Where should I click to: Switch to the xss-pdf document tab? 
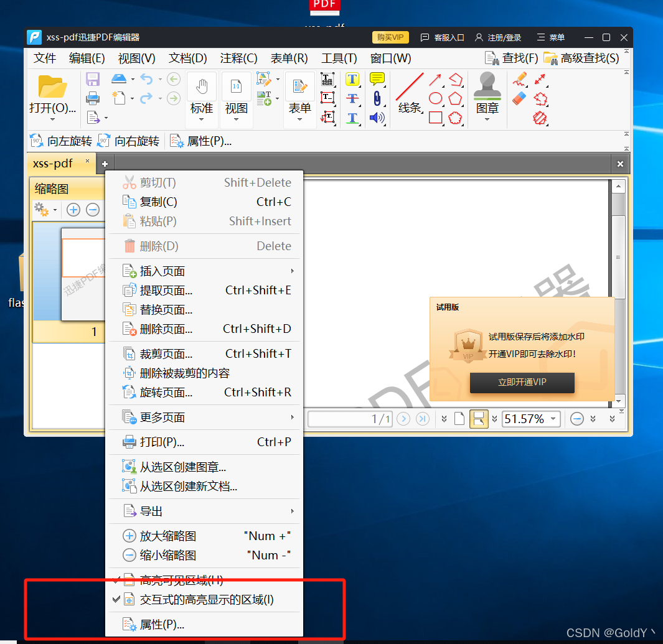(x=60, y=164)
